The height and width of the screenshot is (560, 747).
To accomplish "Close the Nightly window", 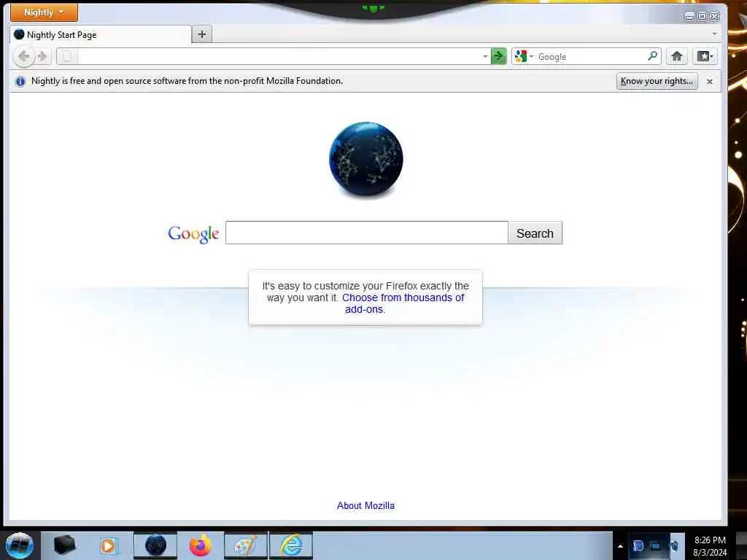I will coord(715,17).
